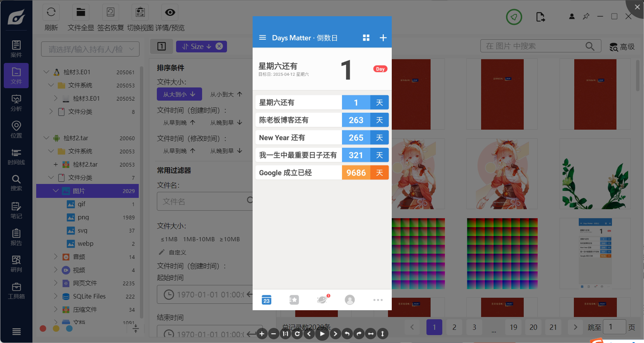The height and width of the screenshot is (343, 644).
Task: Open the 研判 sidebar section
Action: (16, 264)
